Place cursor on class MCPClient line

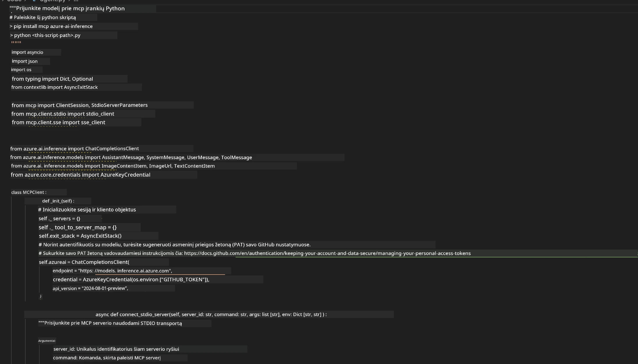click(x=29, y=192)
